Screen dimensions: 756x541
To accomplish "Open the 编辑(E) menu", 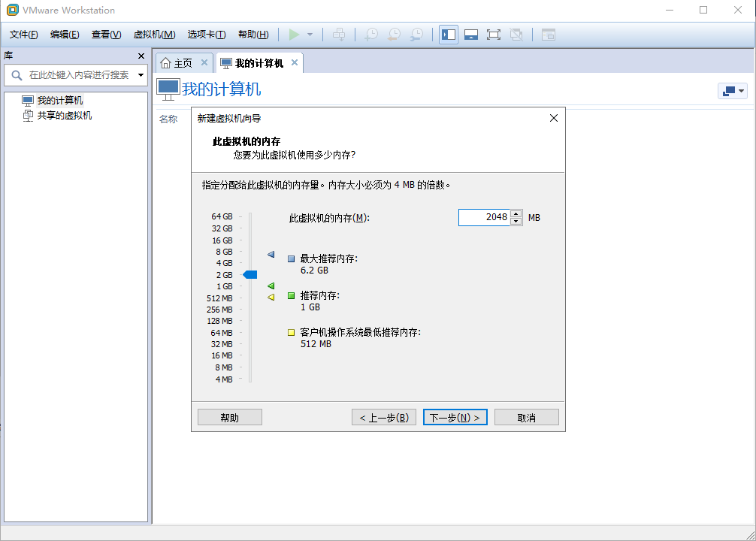I will [x=65, y=35].
